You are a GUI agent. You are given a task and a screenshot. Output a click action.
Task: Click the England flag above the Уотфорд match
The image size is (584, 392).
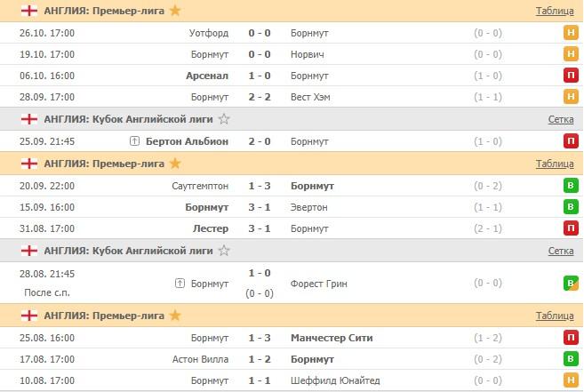28,11
